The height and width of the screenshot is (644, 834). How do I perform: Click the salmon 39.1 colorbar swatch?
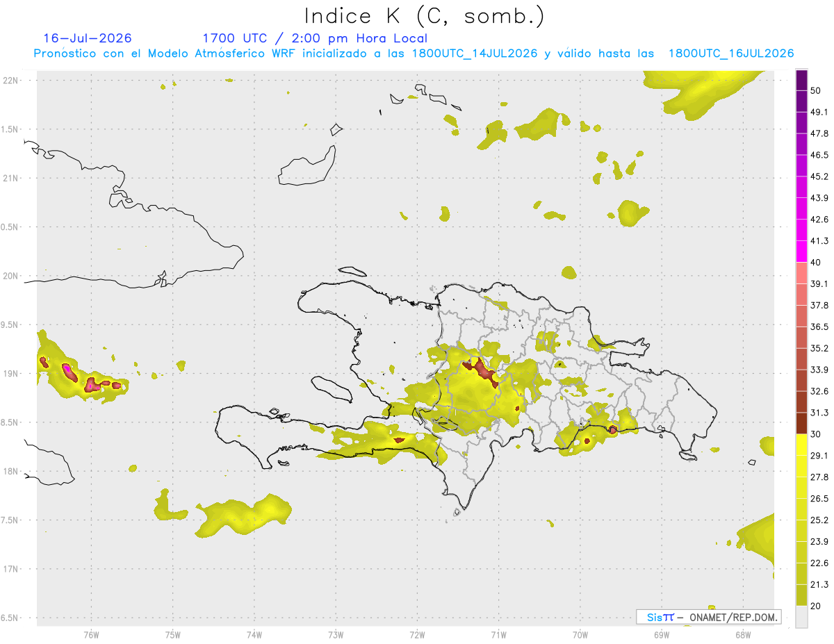click(x=801, y=273)
